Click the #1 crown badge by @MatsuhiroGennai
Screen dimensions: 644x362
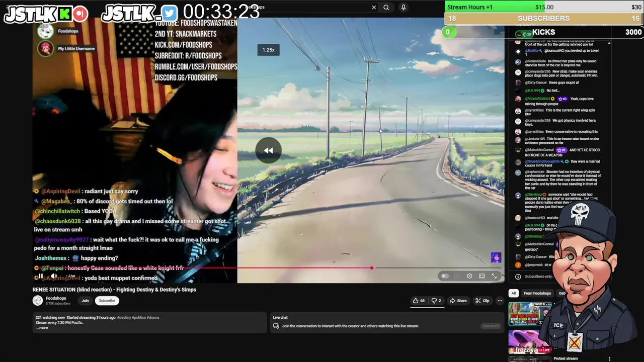point(562,150)
